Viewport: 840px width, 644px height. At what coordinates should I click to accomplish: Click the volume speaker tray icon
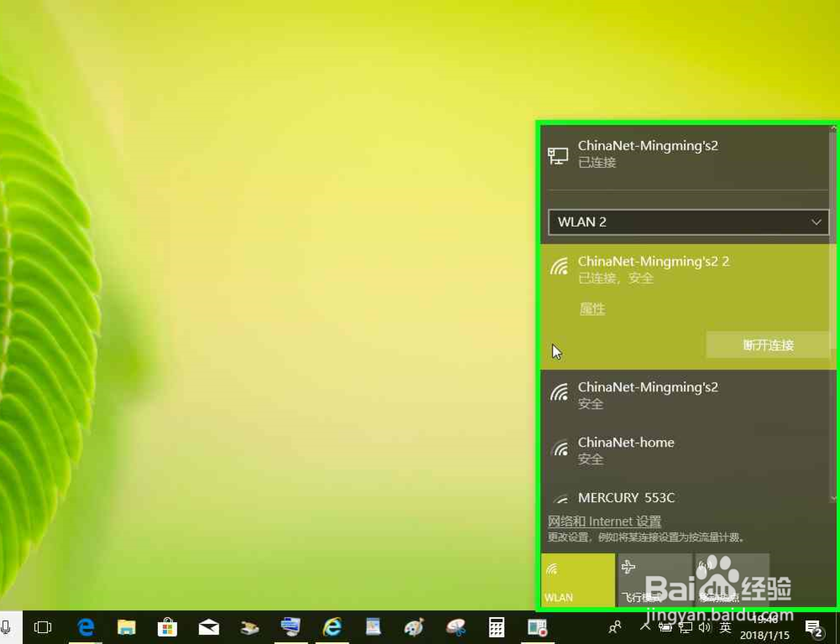tap(705, 627)
